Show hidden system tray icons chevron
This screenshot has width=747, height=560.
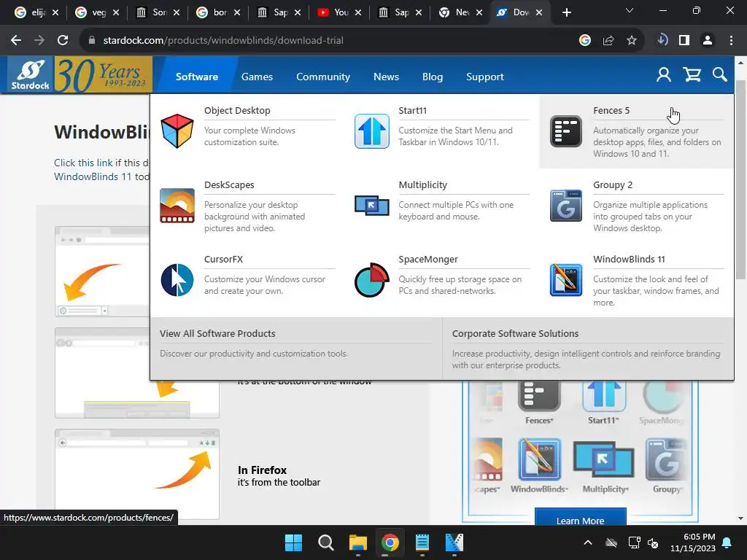click(588, 542)
